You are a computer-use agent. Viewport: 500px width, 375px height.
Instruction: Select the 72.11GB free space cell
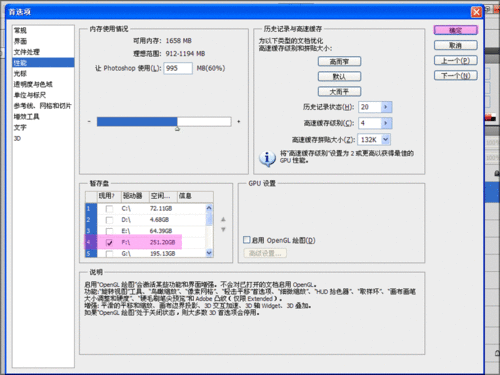(x=161, y=209)
